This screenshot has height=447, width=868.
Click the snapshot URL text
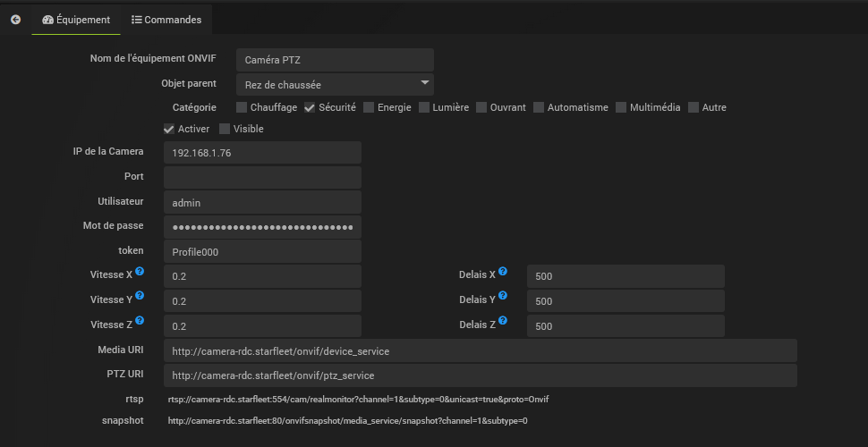coord(347,421)
